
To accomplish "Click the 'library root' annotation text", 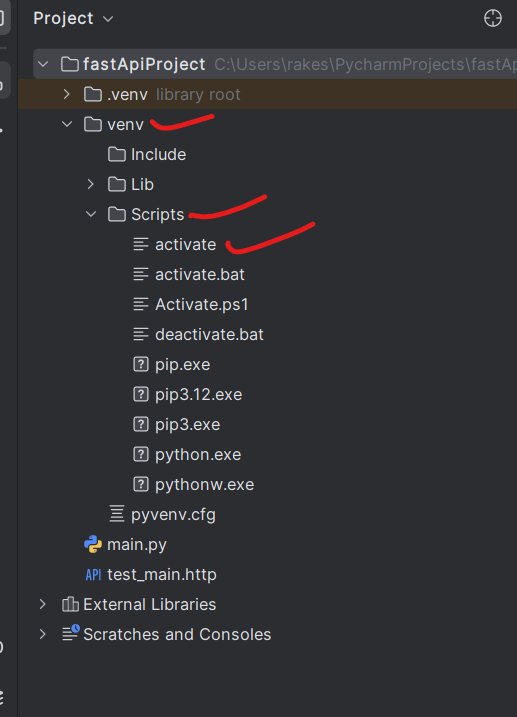I will [198, 95].
